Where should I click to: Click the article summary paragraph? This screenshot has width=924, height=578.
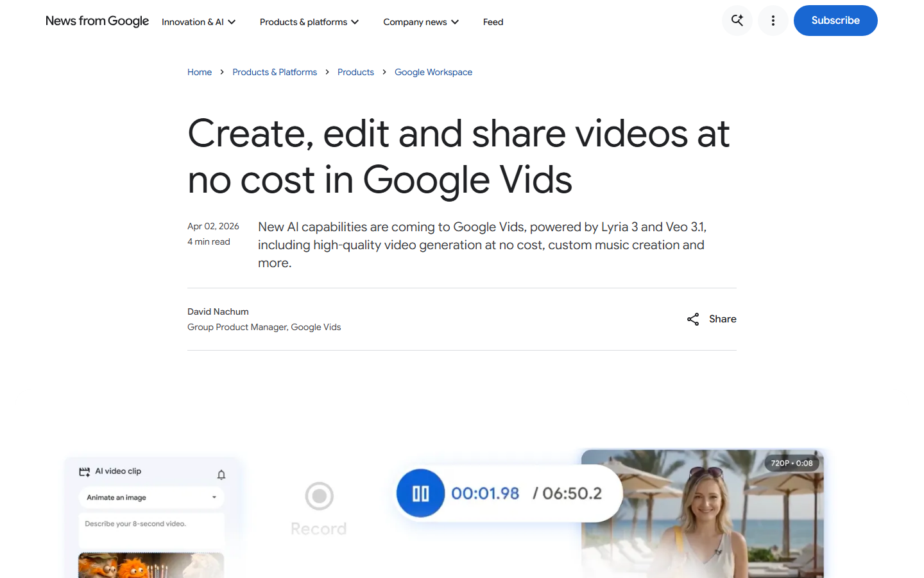click(x=483, y=245)
